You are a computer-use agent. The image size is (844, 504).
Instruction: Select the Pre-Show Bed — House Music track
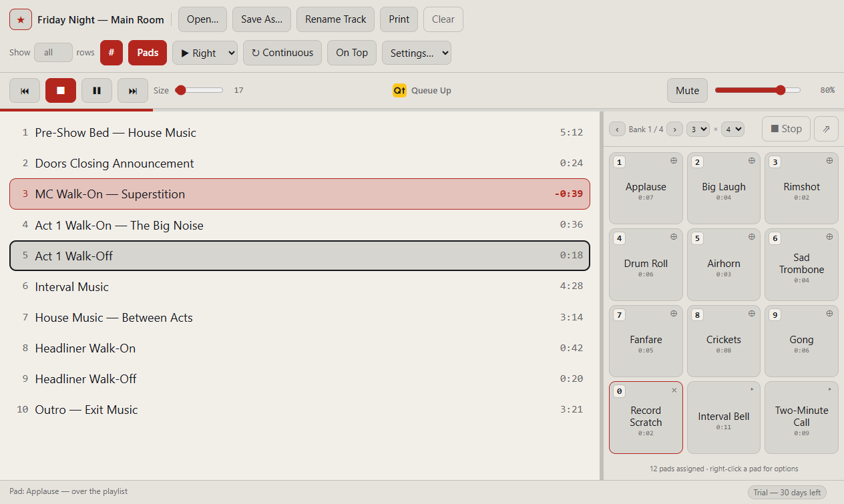click(x=300, y=132)
